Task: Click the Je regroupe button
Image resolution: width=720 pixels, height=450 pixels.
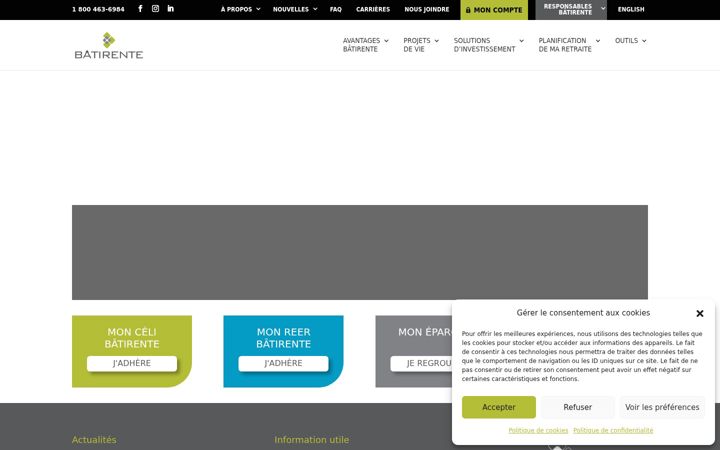Action: (421, 363)
